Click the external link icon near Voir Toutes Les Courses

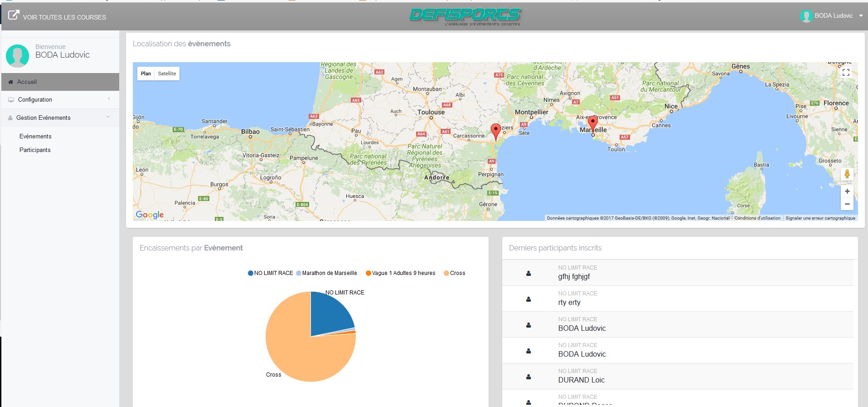pos(14,15)
